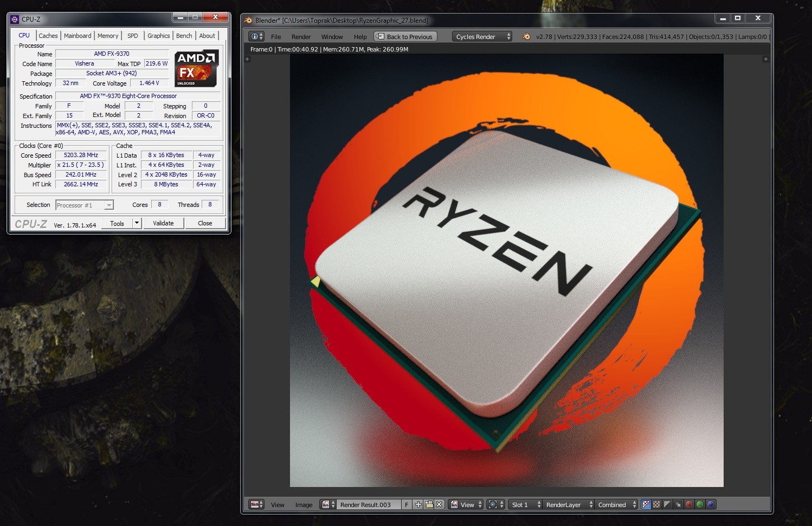Screen dimensions: 812x526
Task: Select the CPU tab in CPU-Z
Action: pyautogui.click(x=24, y=35)
